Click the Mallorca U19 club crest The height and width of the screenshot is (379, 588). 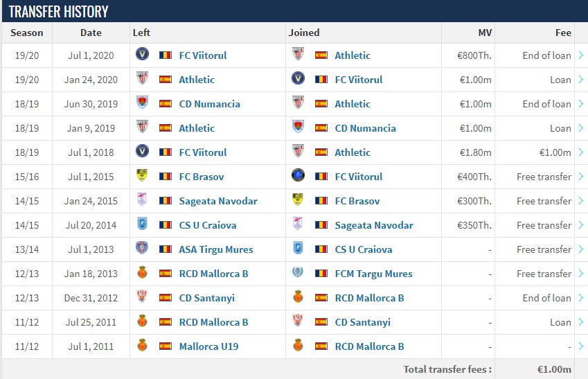coord(143,346)
